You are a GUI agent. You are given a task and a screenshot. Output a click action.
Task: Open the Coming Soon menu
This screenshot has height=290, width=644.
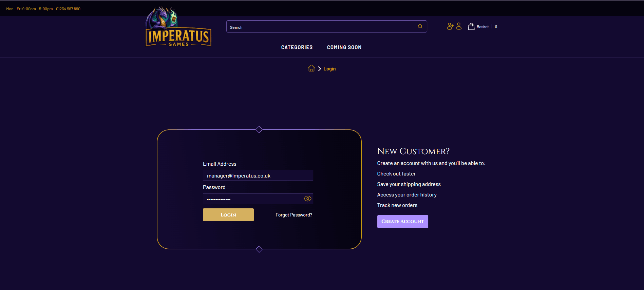(344, 47)
